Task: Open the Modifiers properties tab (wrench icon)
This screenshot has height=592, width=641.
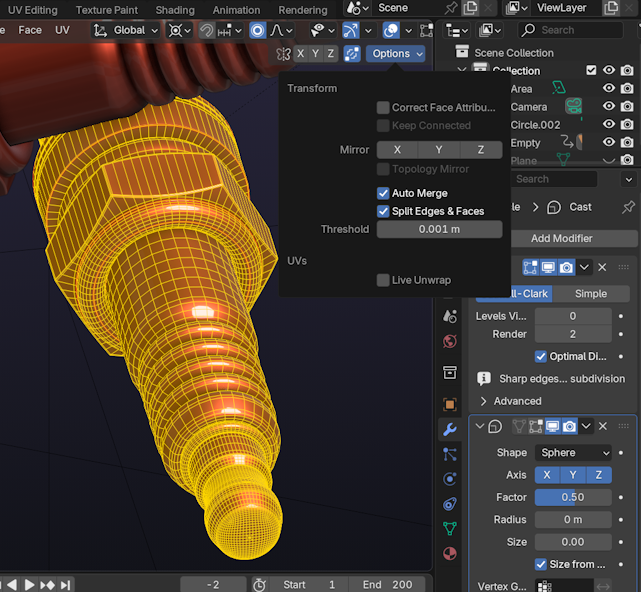Action: pyautogui.click(x=450, y=429)
